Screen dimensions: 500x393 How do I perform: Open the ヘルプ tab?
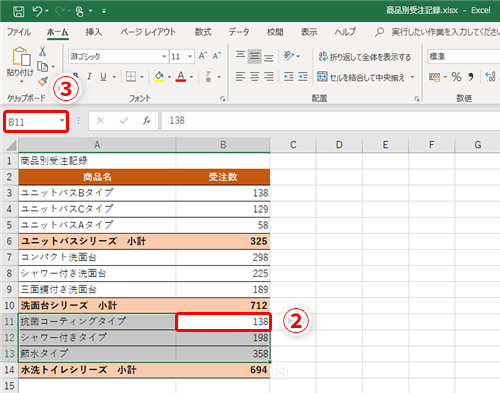coord(345,32)
